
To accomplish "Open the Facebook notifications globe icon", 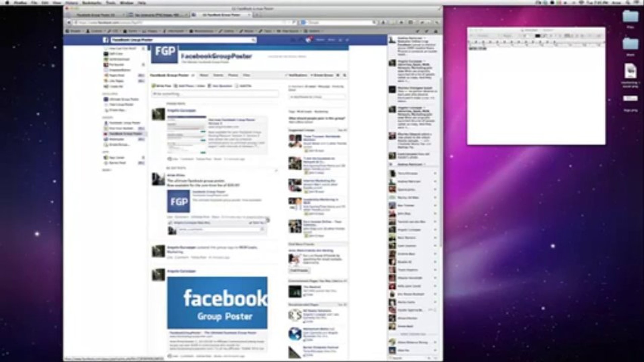I will coord(308,40).
